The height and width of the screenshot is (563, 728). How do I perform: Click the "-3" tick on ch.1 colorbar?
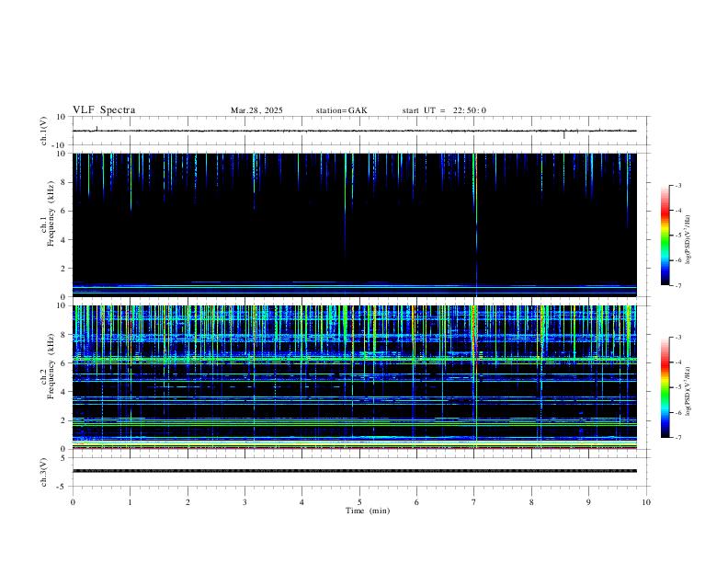677,185
